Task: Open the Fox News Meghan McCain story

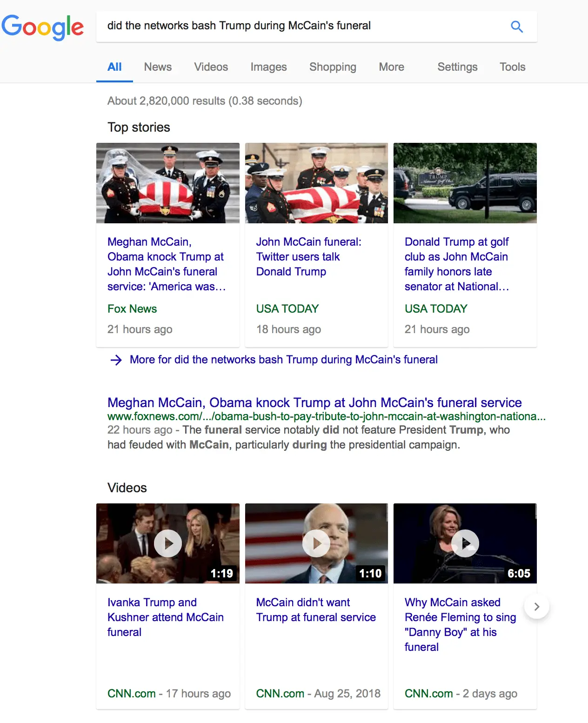Action: (166, 264)
